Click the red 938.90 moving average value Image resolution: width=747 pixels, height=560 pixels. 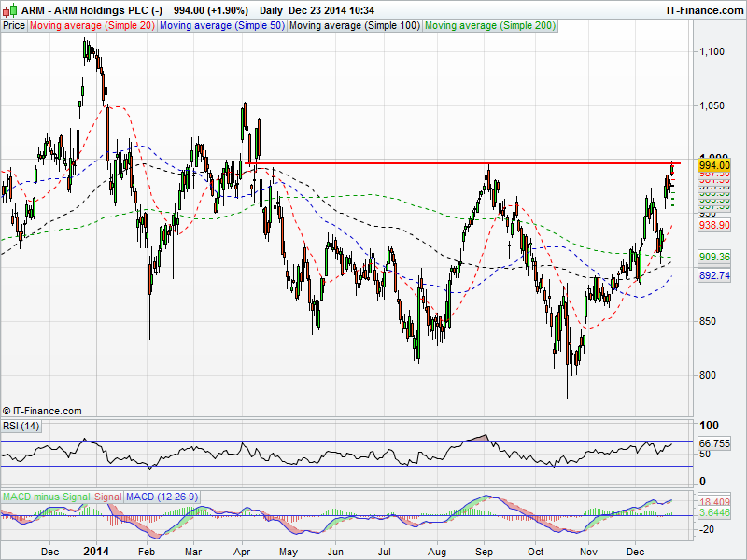714,226
